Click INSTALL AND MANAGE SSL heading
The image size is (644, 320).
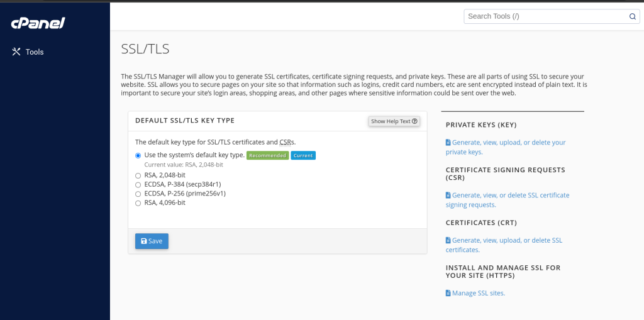503,272
